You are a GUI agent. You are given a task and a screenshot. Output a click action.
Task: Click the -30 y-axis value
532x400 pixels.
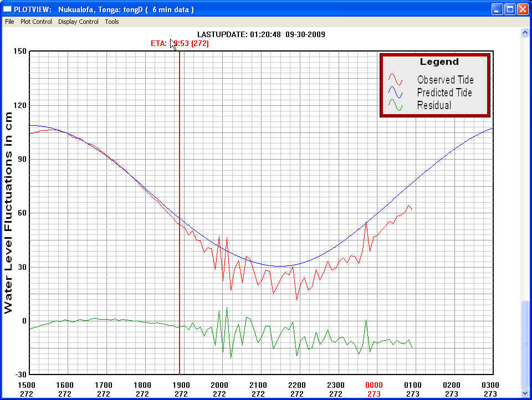click(x=20, y=375)
